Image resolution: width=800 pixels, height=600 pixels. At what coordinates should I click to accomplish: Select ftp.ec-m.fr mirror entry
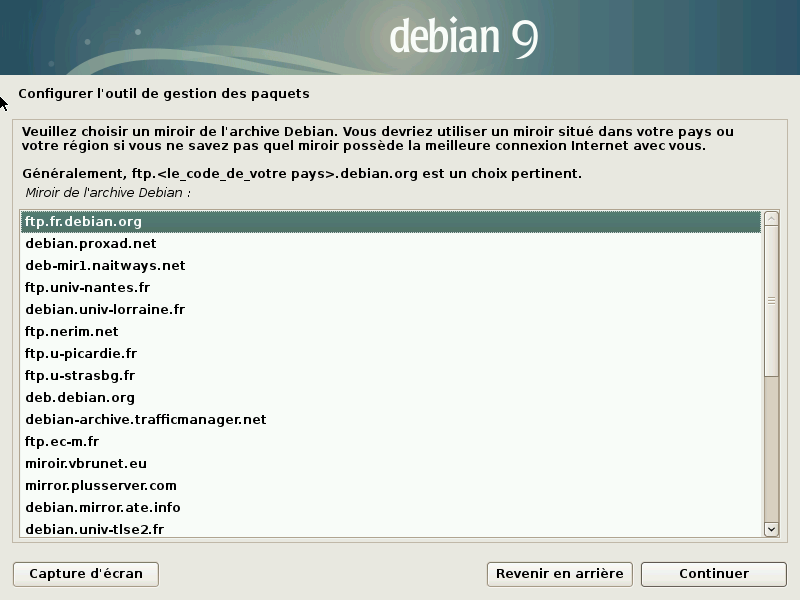pos(62,442)
